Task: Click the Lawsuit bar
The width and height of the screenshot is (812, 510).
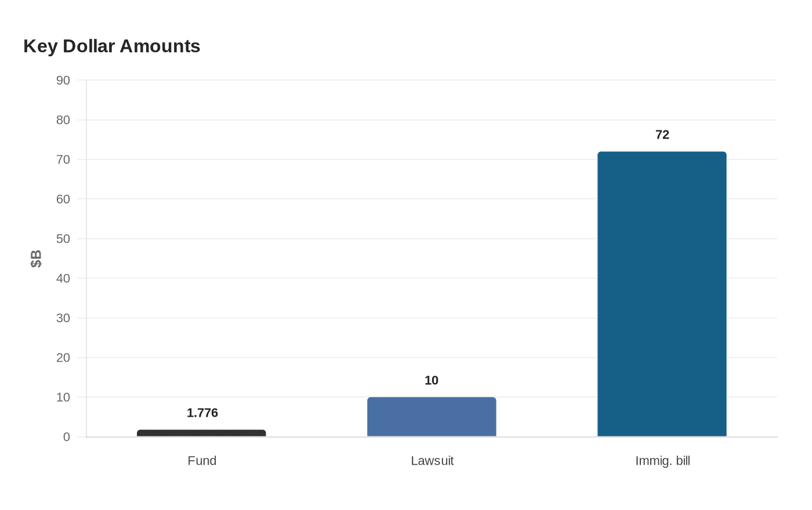Action: coord(432,417)
